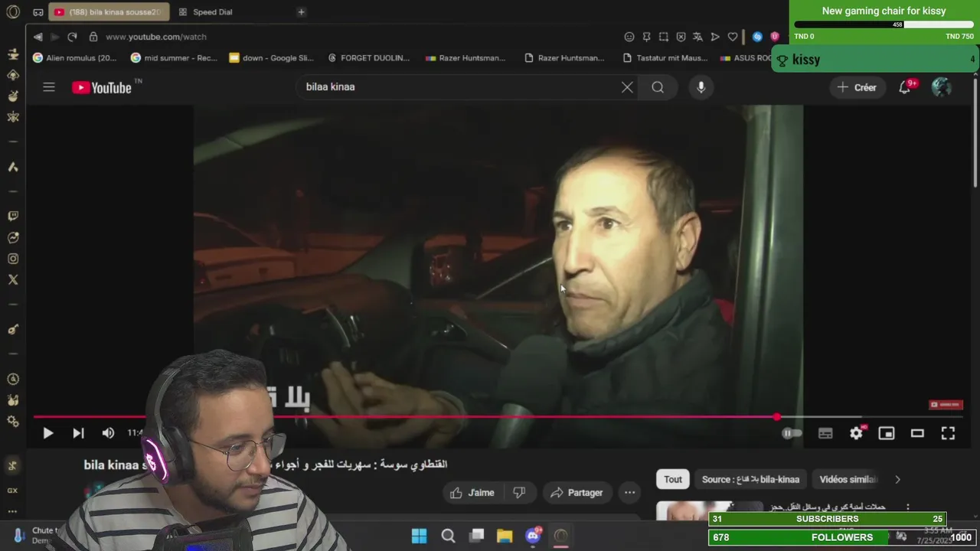The image size is (980, 551).
Task: Open the player settings gear
Action: coord(856,433)
